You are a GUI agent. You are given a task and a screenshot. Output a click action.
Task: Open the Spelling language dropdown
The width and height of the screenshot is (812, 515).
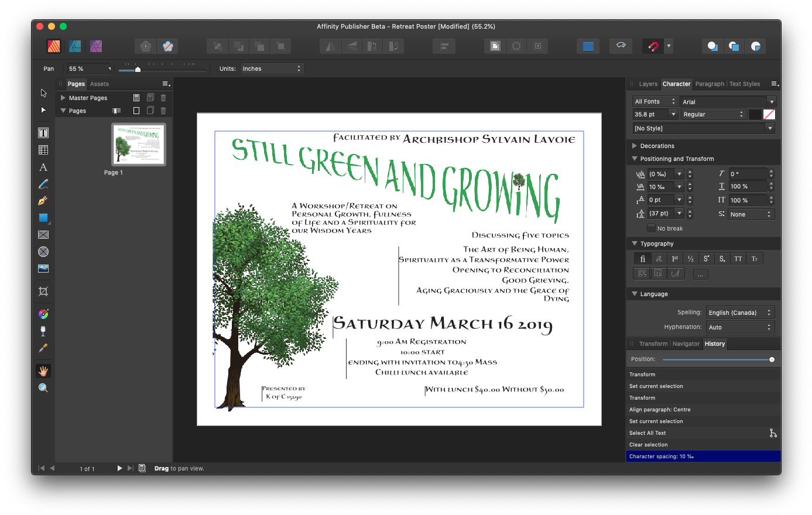point(740,312)
